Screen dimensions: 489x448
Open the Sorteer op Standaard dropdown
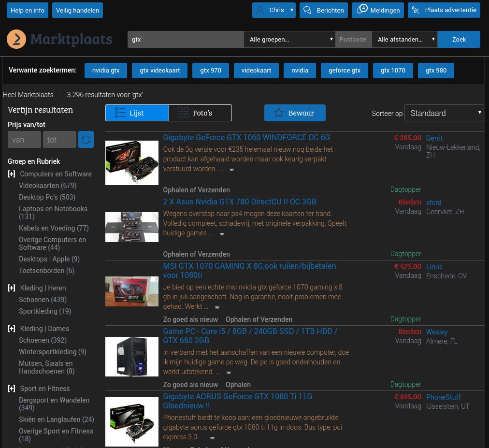(x=444, y=113)
